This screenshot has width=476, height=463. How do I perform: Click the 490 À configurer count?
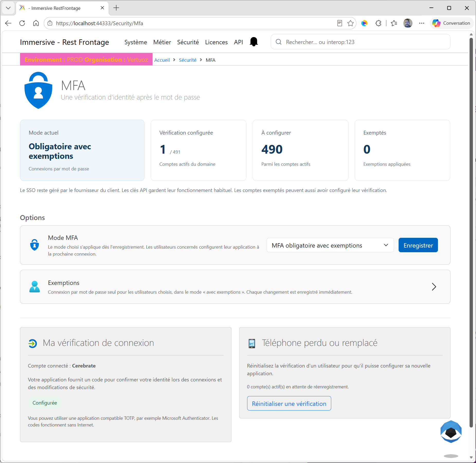point(272,149)
